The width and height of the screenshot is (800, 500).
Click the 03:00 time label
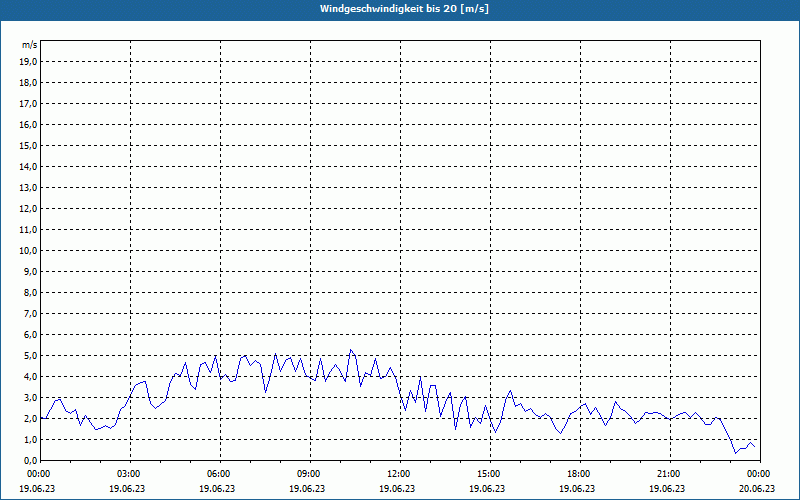[131, 474]
